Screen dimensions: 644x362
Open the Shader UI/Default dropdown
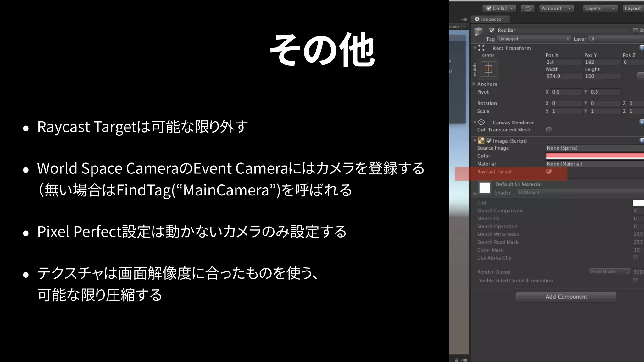click(x=580, y=193)
